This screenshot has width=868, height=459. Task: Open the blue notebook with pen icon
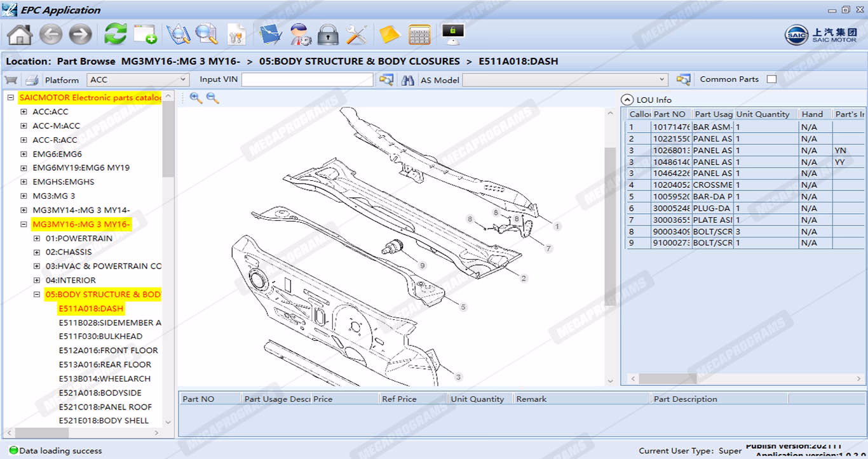click(x=271, y=34)
